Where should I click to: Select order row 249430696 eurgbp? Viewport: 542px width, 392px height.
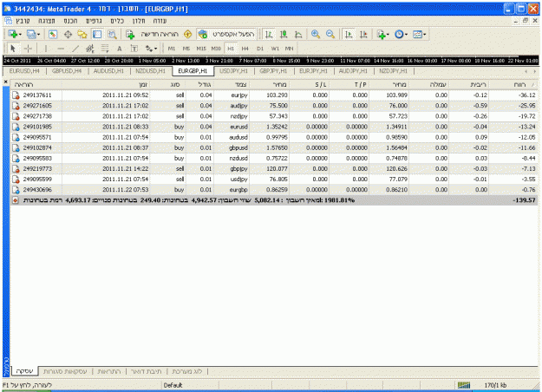click(274, 190)
